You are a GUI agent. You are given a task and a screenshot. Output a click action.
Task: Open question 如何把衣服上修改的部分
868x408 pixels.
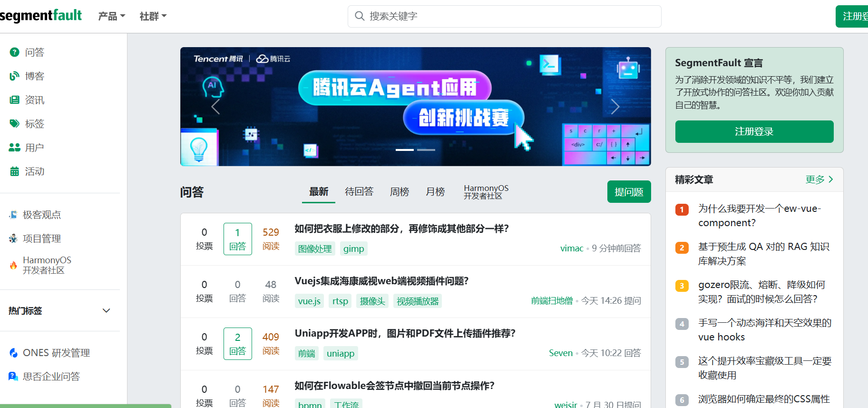pos(402,229)
